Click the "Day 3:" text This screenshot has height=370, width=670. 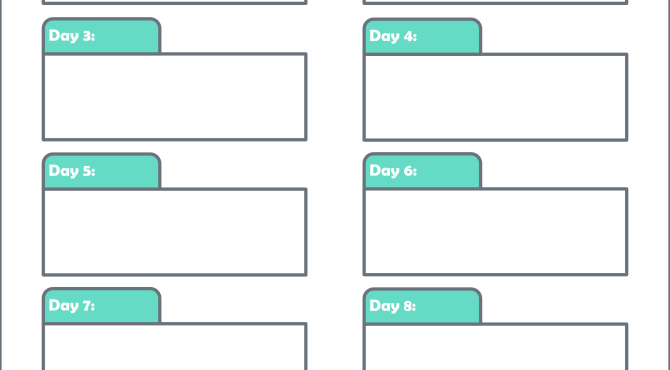[x=72, y=36]
